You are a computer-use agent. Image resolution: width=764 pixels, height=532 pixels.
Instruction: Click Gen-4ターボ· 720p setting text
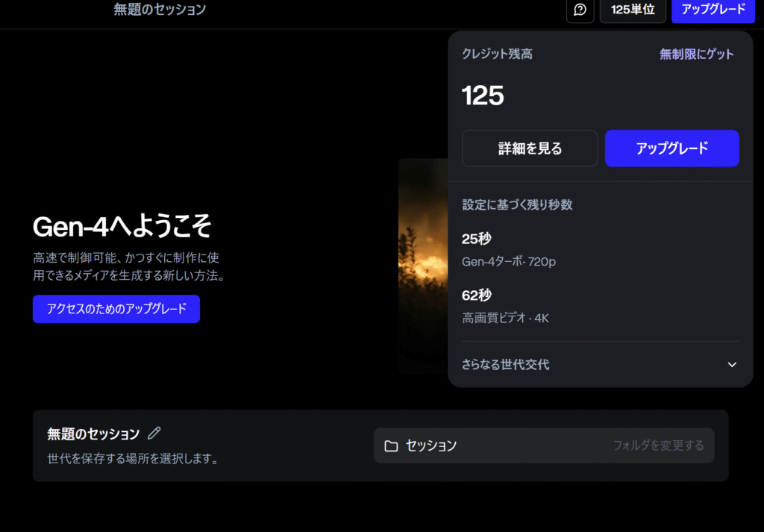[x=509, y=262]
